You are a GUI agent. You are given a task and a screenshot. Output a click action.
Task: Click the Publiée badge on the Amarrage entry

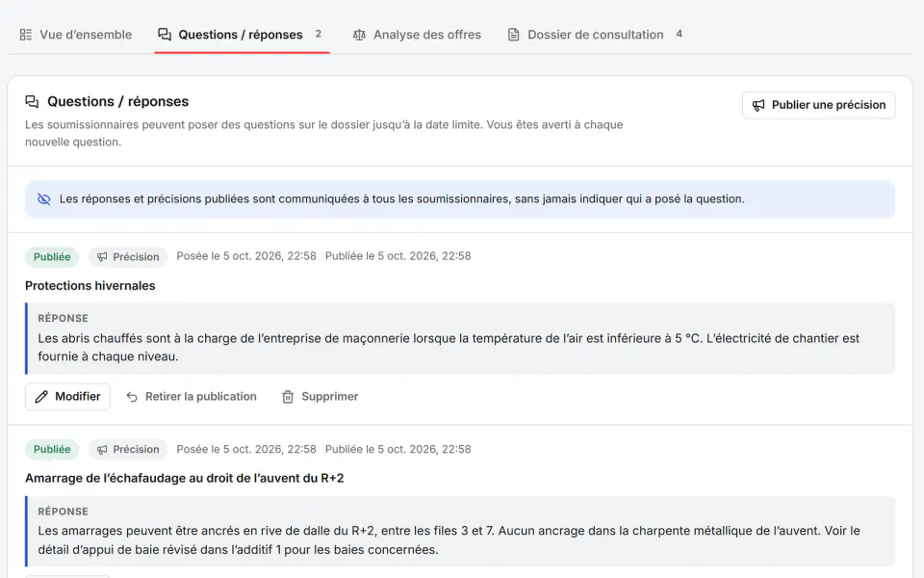click(52, 450)
